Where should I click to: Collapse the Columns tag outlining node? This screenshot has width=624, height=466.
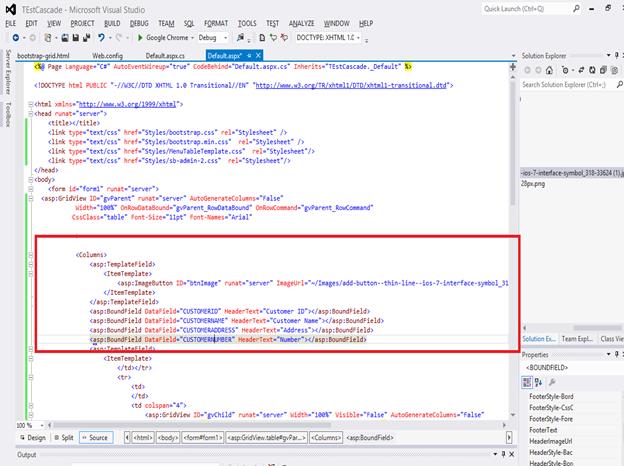pos(31,255)
